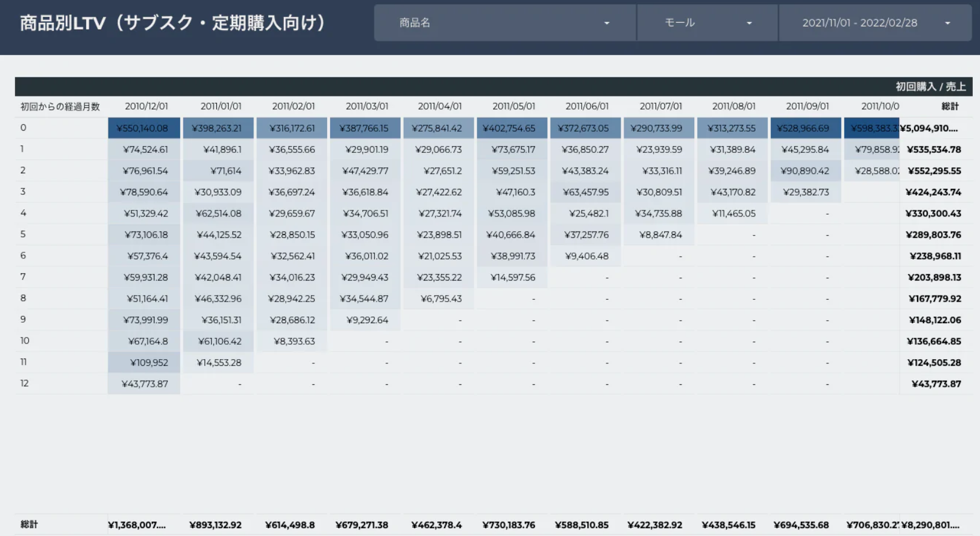Click the 2011/08/01 column header

734,106
